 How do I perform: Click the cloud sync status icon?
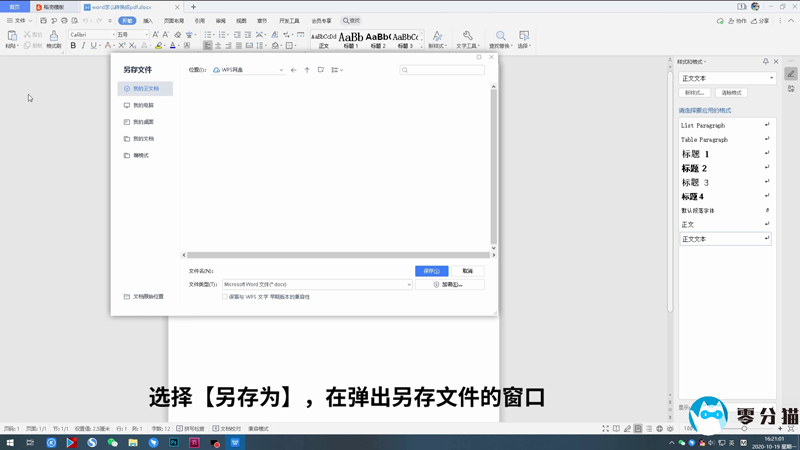[x=720, y=21]
